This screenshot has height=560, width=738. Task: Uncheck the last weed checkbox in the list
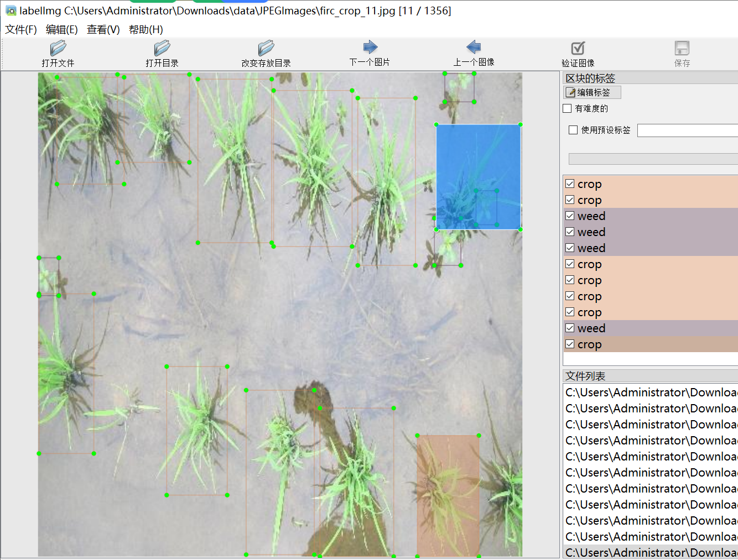click(570, 328)
